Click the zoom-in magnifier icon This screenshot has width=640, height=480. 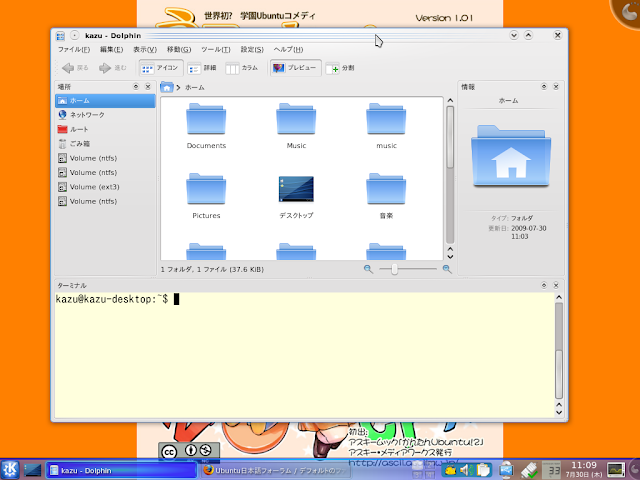447,269
